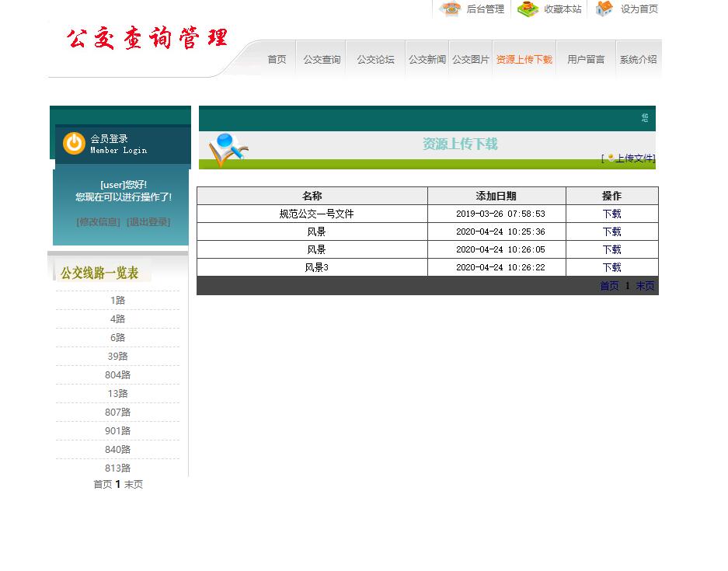Download the 规范公交一号文件 resource
This screenshot has height=571, width=728.
pos(611,214)
